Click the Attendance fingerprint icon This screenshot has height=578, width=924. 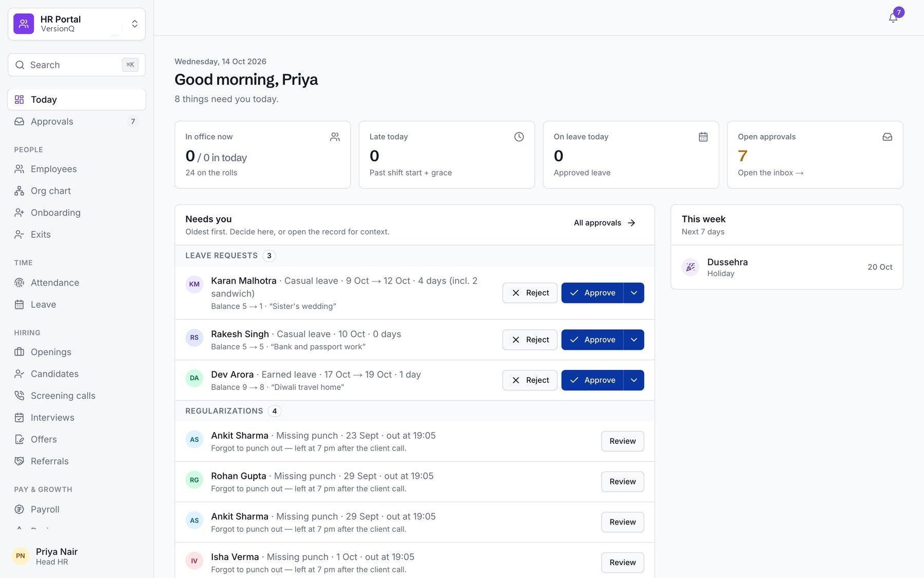coord(19,283)
